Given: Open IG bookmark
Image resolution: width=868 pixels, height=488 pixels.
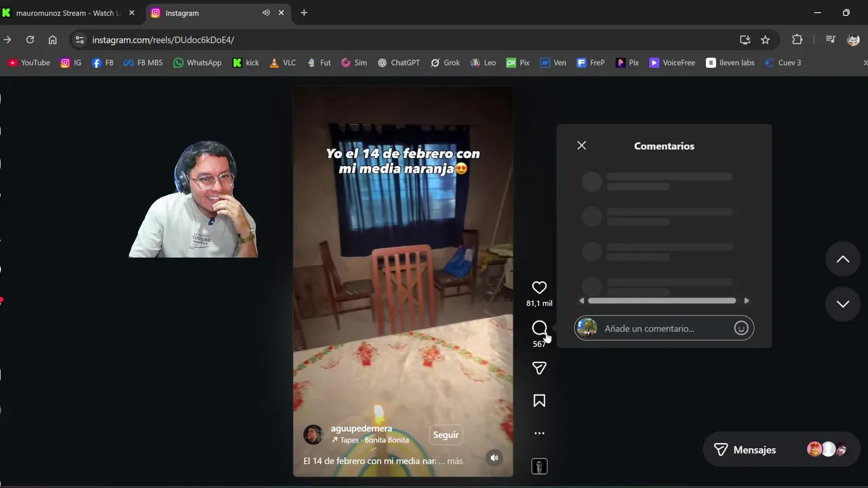Looking at the screenshot, I should [71, 62].
